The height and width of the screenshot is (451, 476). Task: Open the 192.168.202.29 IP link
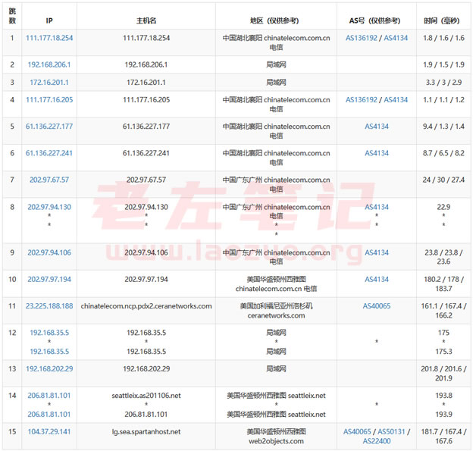pos(49,368)
